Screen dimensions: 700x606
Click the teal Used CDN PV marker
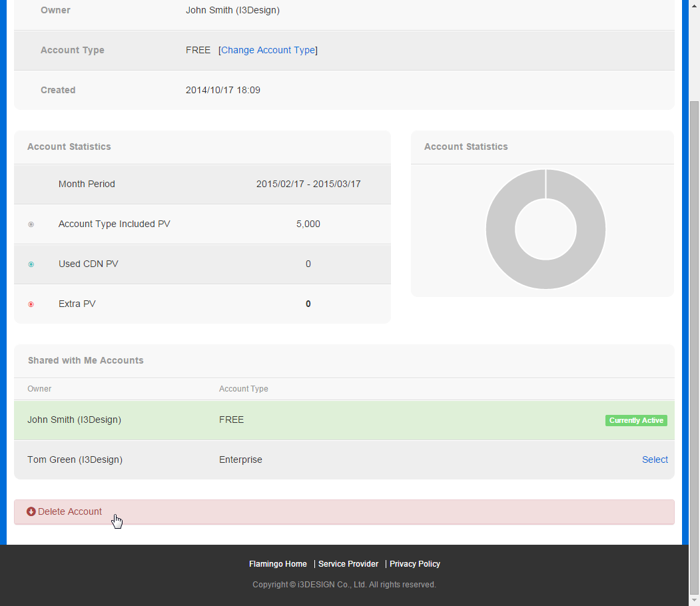pyautogui.click(x=31, y=264)
